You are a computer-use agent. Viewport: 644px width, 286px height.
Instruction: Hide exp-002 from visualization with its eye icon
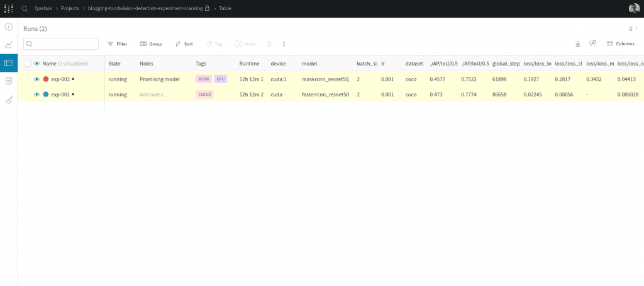[36, 79]
